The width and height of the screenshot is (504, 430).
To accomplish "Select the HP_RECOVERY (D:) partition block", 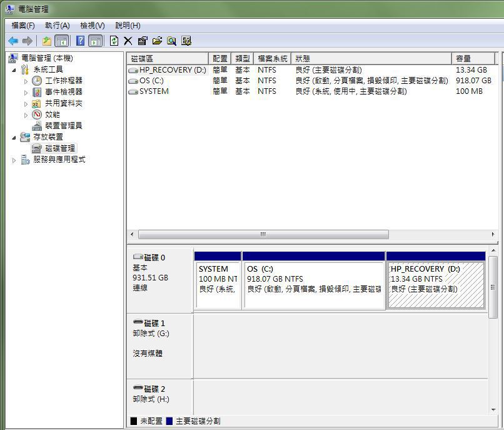I will (x=436, y=280).
